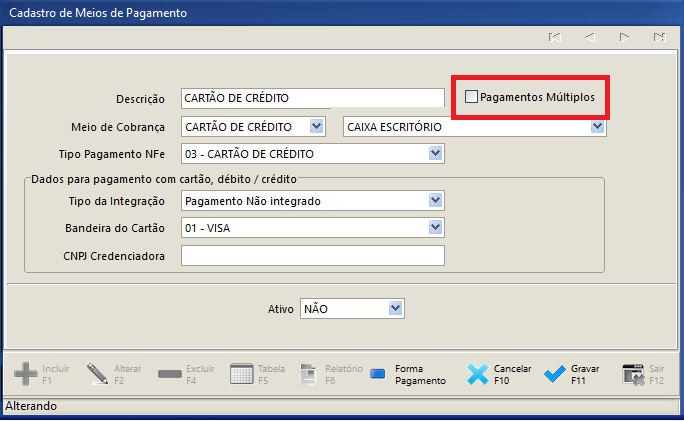Go to next record arrow
The width and height of the screenshot is (684, 421).
[624, 37]
